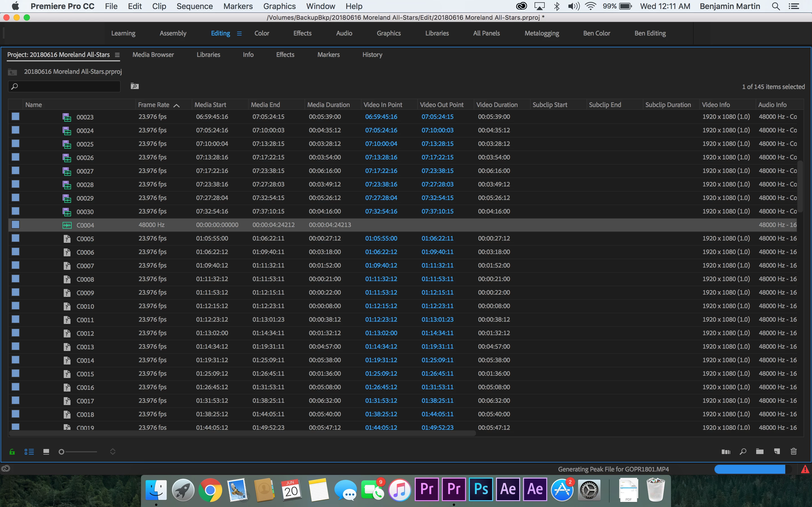Click the New Item icon
Screen dimensions: 812x507
click(x=777, y=451)
